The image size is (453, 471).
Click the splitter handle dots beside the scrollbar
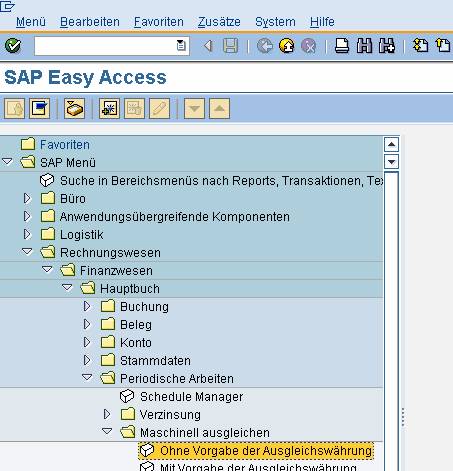(x=403, y=417)
